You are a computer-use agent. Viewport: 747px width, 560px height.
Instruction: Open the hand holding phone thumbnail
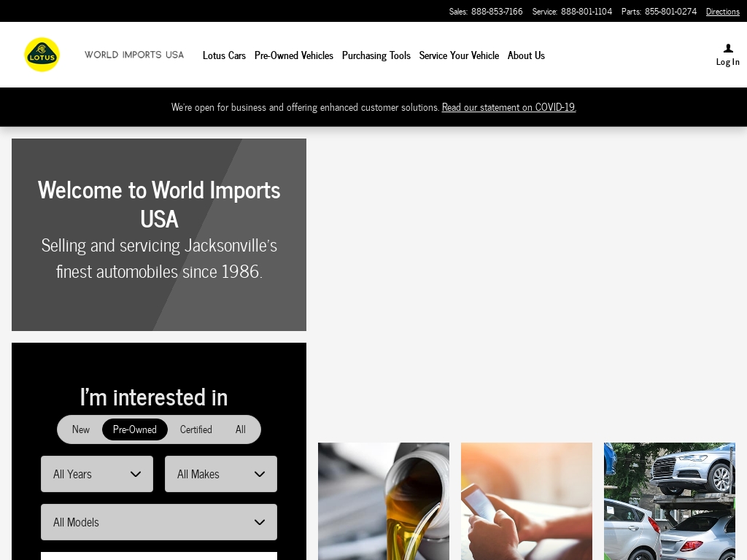point(527,502)
